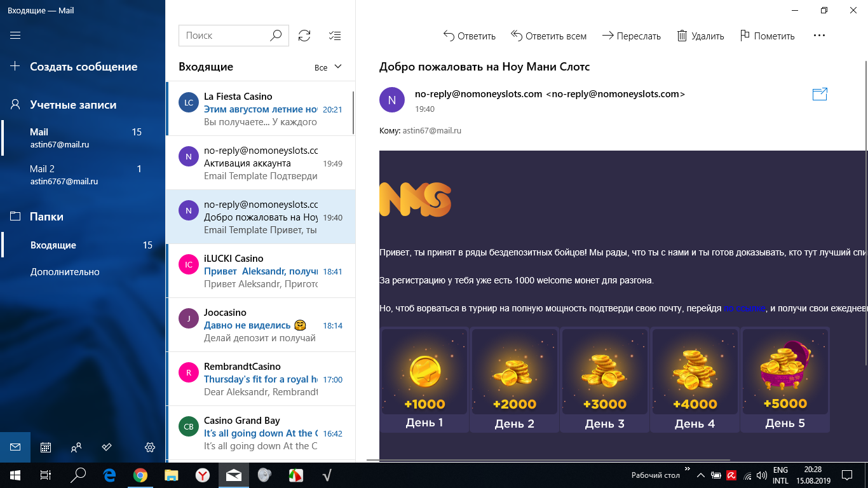
Task: Open the Inbox folder in sidebar
Action: [83, 245]
